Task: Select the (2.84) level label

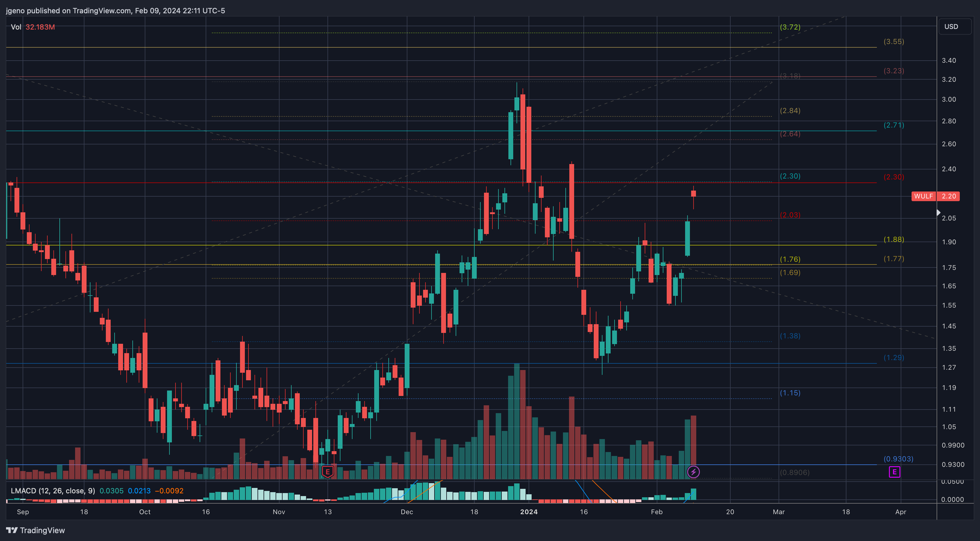Action: point(790,111)
